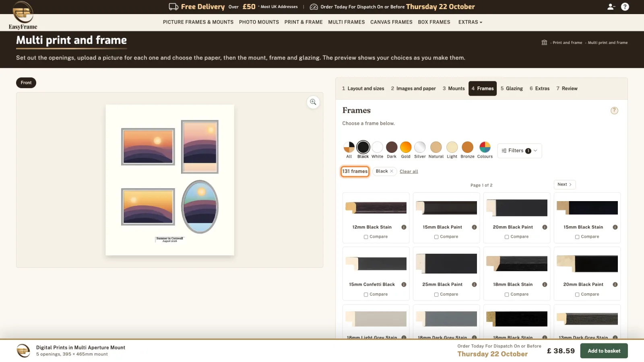
Task: Click the dispatch gauge icon in the top banner
Action: click(x=314, y=7)
